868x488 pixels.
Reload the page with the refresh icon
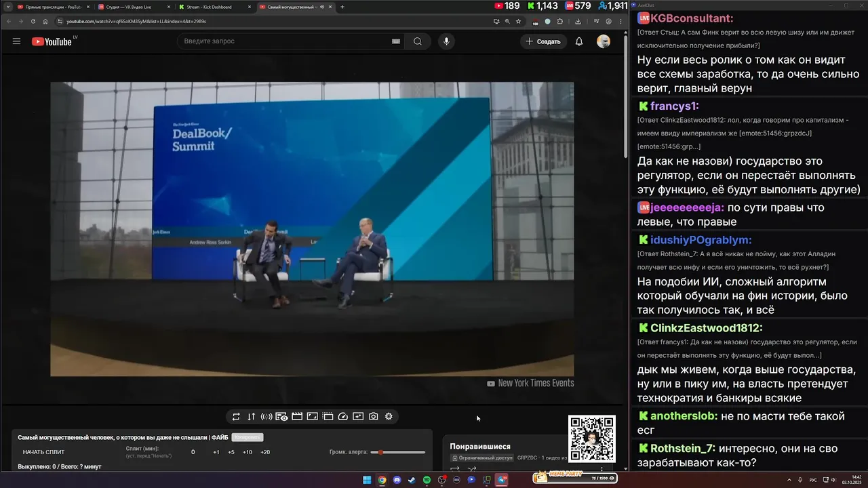click(33, 21)
